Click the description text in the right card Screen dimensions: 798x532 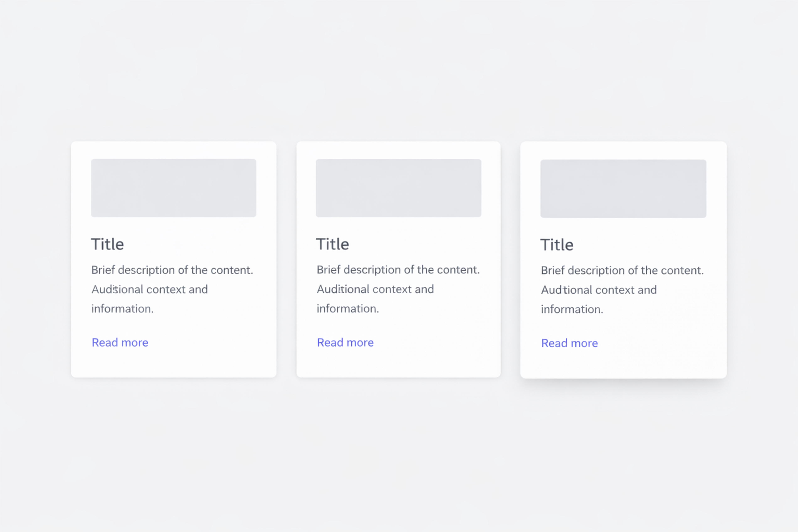click(x=623, y=289)
